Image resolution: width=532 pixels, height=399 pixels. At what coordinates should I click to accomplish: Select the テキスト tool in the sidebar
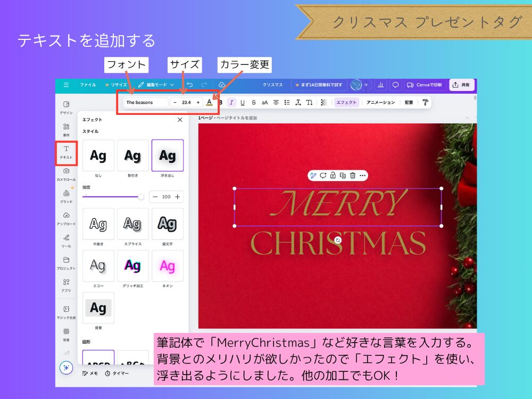click(65, 153)
